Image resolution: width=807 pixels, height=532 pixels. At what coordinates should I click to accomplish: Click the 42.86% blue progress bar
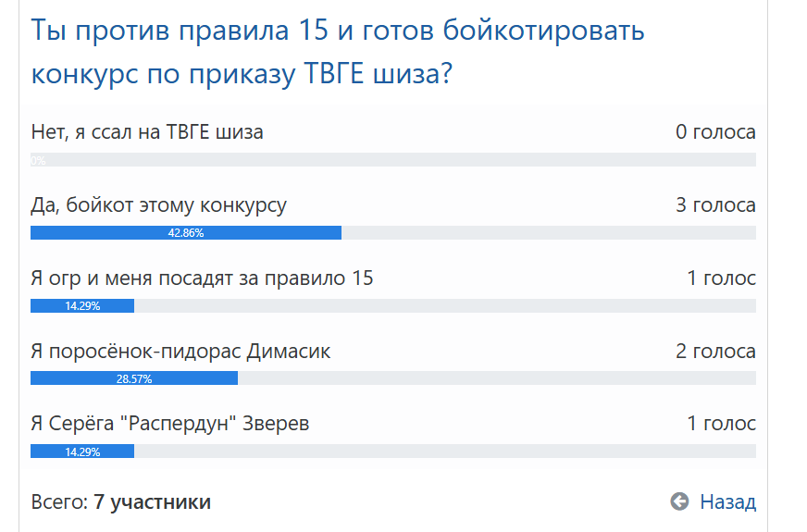186,232
